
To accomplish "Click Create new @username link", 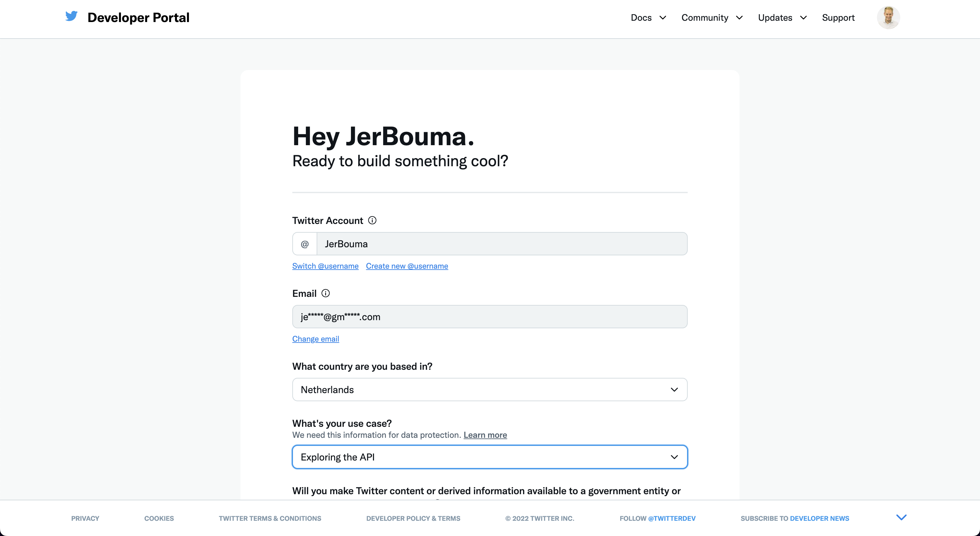I will [x=407, y=266].
